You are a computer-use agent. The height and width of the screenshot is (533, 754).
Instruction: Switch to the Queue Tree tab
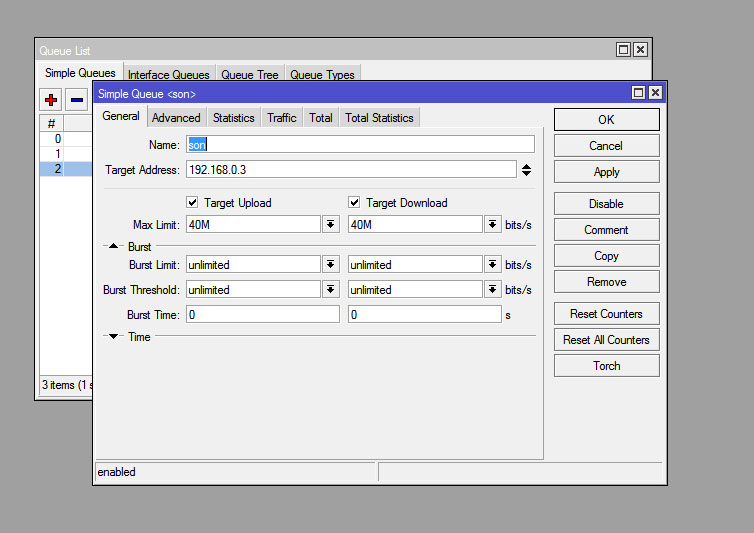250,75
